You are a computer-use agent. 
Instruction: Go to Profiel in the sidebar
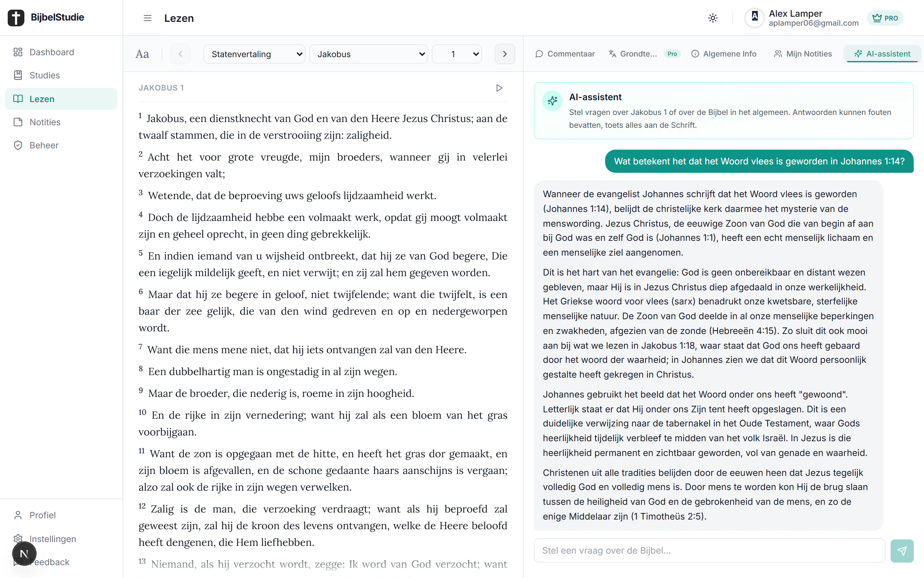click(x=61, y=515)
